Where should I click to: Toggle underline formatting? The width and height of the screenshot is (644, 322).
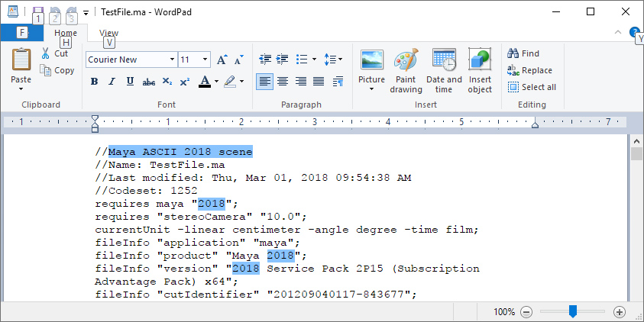[x=130, y=81]
